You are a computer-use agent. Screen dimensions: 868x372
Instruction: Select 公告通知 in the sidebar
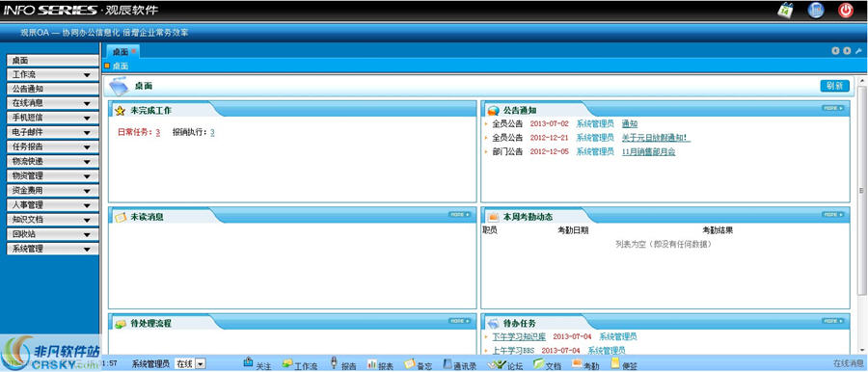point(53,89)
